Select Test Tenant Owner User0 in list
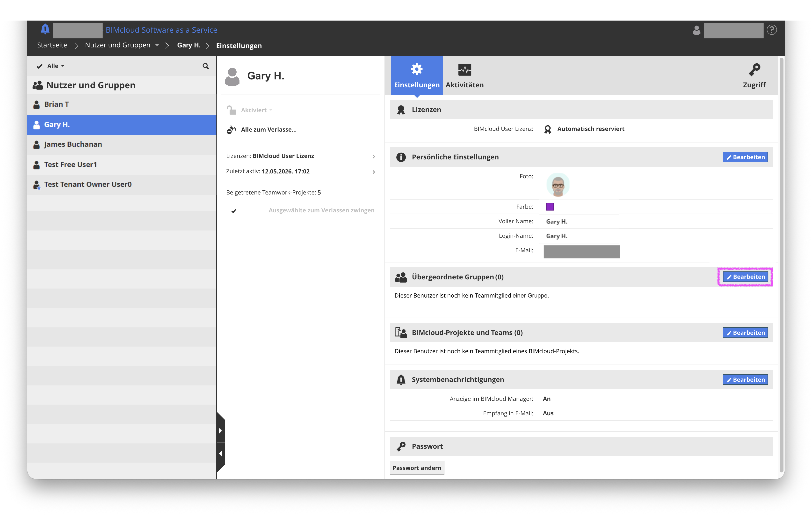The height and width of the screenshot is (515, 812). [x=122, y=185]
